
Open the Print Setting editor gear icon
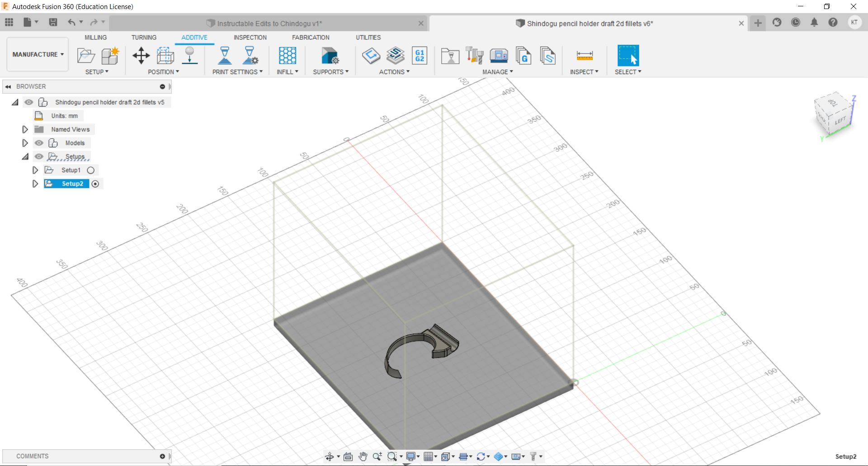point(250,56)
